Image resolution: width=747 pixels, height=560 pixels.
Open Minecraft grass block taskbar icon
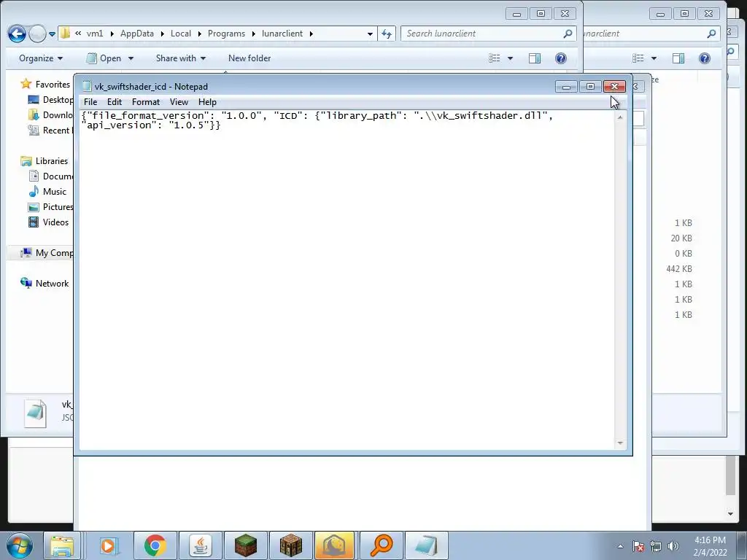(x=246, y=545)
